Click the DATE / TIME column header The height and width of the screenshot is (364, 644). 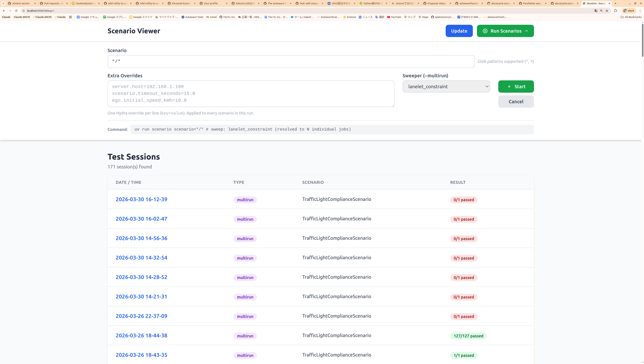(128, 182)
